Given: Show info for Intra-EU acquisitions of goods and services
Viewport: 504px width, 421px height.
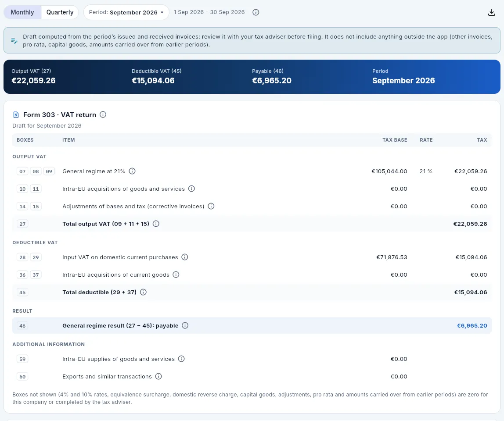Looking at the screenshot, I should pyautogui.click(x=191, y=189).
